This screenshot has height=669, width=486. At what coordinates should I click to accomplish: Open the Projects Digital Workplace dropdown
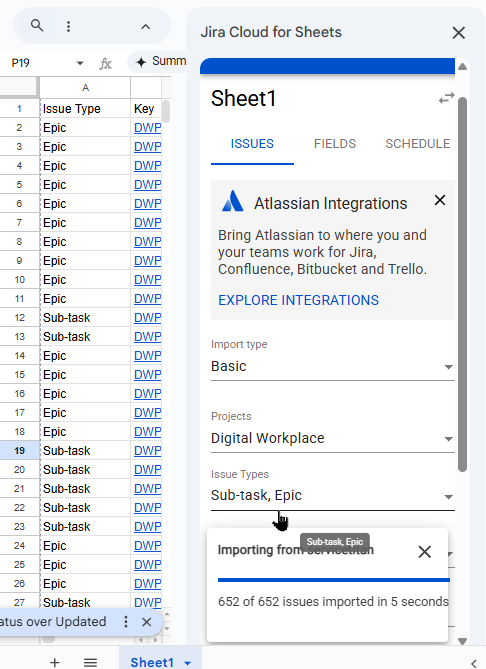(x=332, y=438)
